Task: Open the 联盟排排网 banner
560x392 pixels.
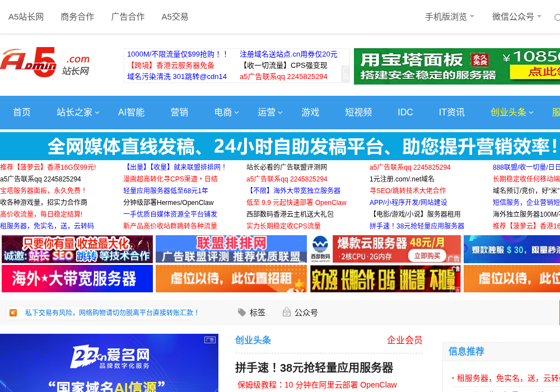Action: 231,249
